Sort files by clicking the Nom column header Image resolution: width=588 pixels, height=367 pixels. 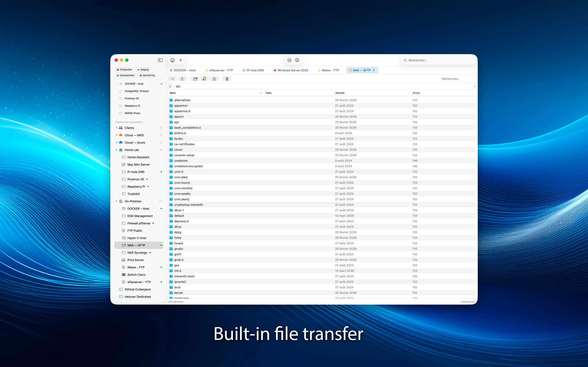click(x=172, y=93)
